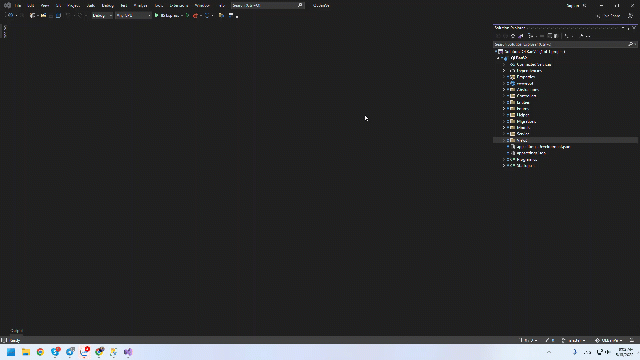Image resolution: width=640 pixels, height=360 pixels.
Task: Select the Models folder
Action: [x=523, y=128]
